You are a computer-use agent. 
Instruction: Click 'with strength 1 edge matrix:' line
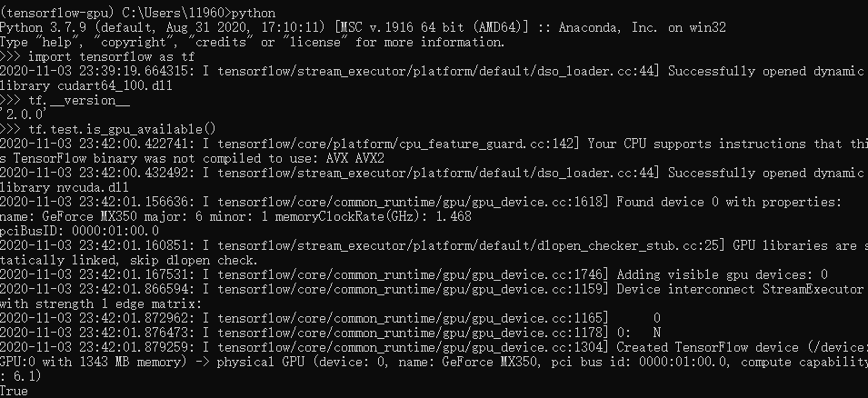[x=101, y=303]
